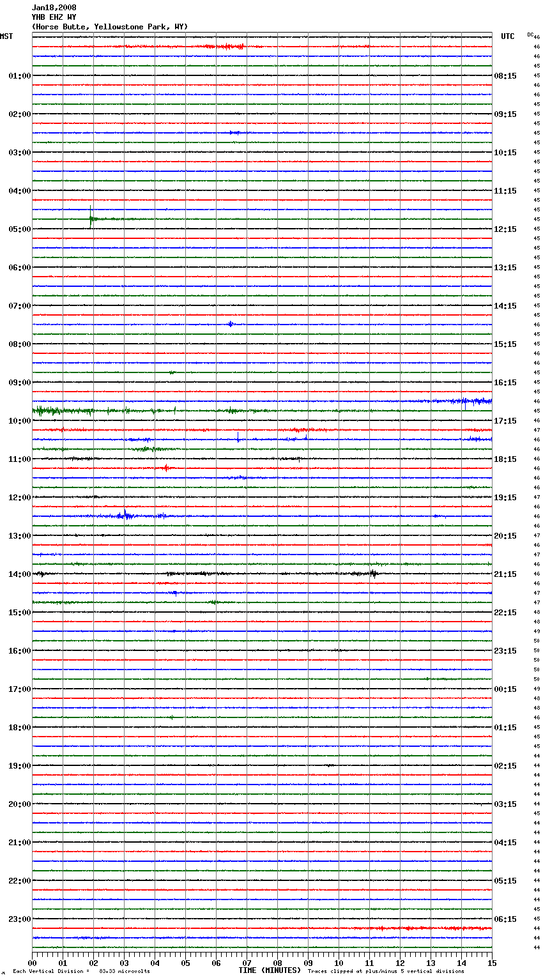Click the UTC time label "00:15"

(x=505, y=689)
